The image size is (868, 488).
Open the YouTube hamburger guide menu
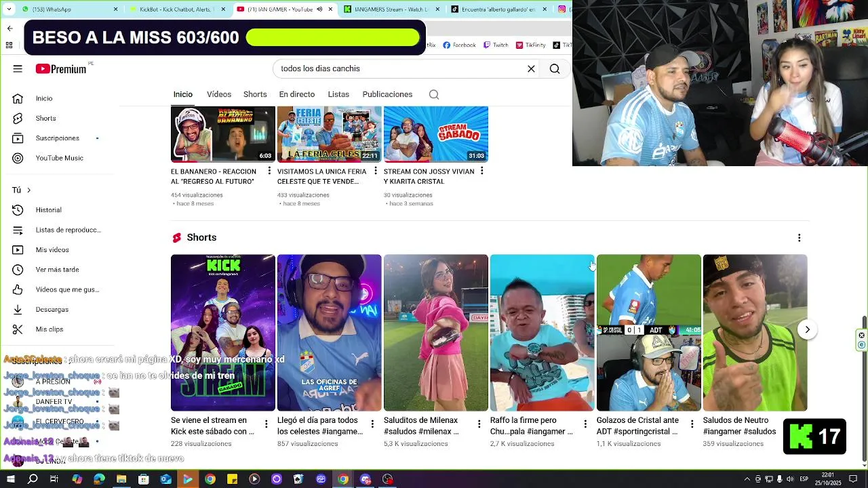click(18, 68)
